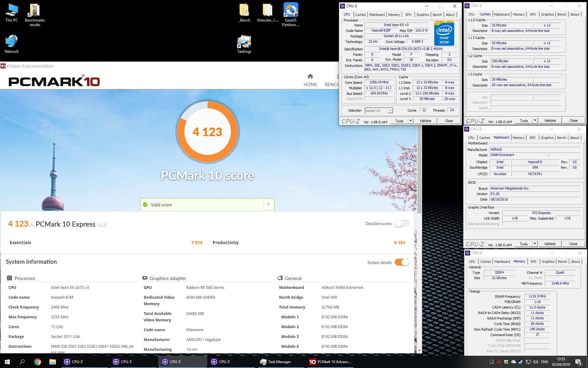Turn off System details switch
The image size is (588, 368).
point(401,262)
